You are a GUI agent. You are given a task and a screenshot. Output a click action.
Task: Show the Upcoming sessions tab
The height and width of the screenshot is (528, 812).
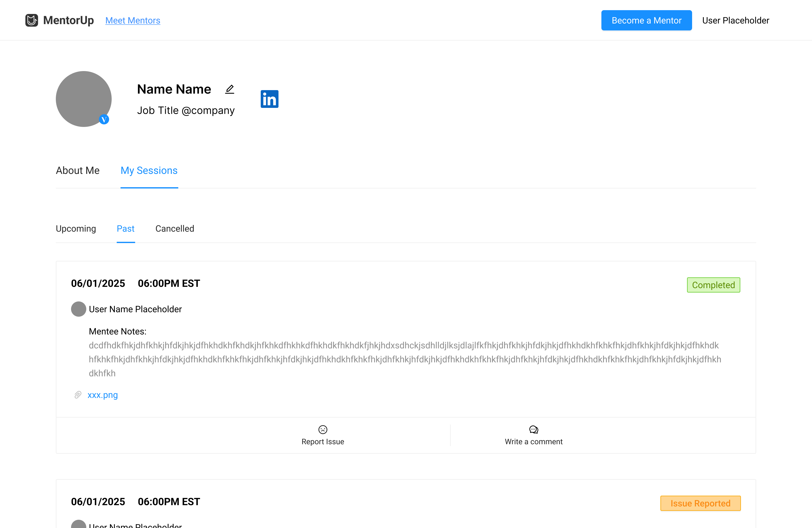76,228
